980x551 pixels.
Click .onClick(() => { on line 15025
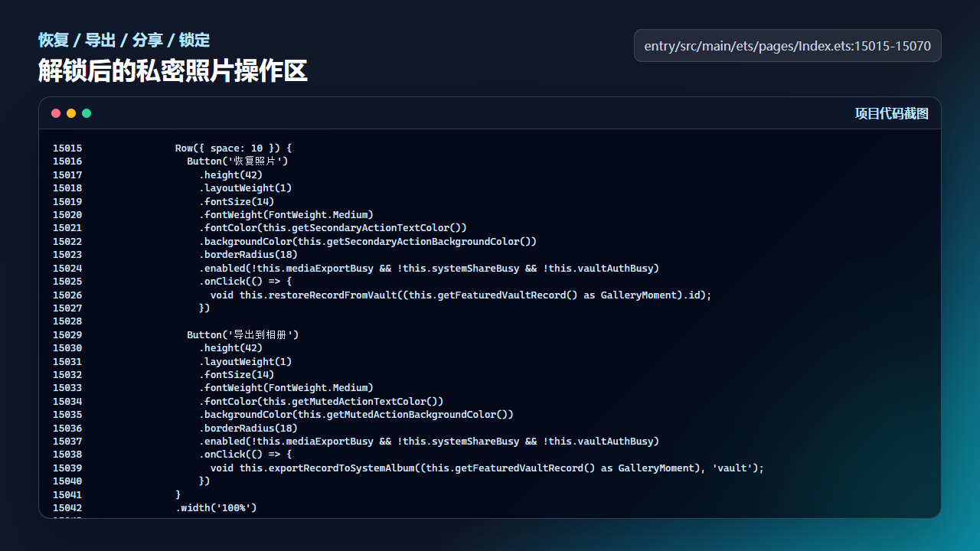pos(246,282)
